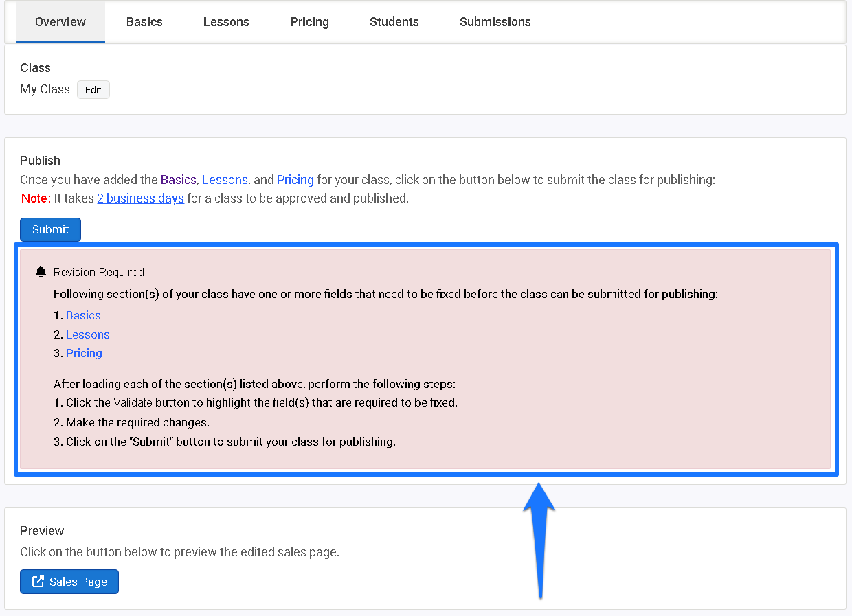Viewport: 852px width, 616px height.
Task: Click the 'Class' section heading
Action: tap(35, 68)
